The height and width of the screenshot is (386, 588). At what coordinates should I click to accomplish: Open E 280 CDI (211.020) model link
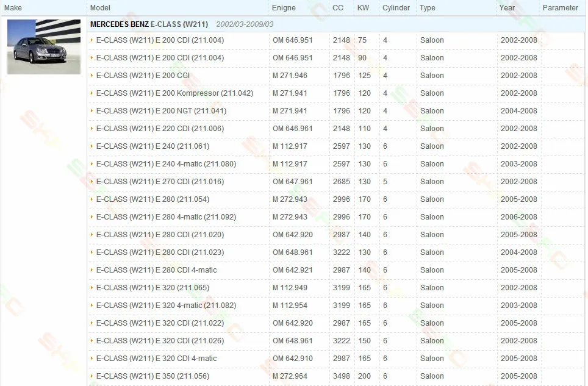(160, 235)
